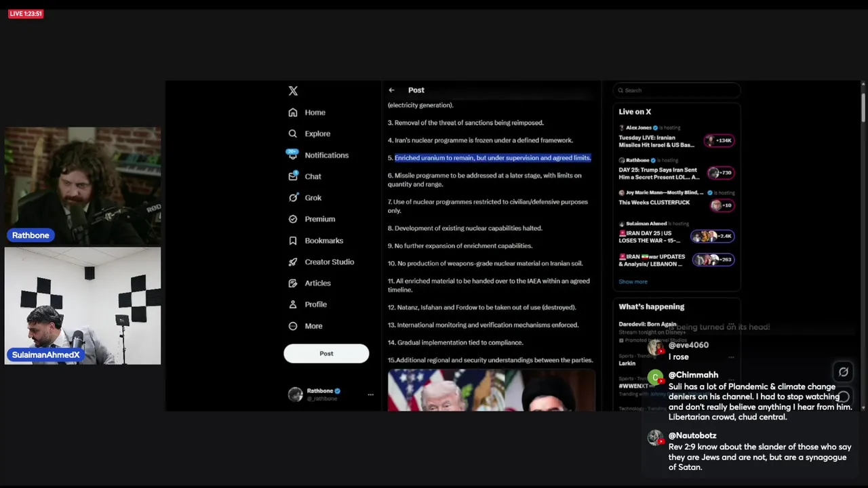868x488 pixels.
Task: Open the More circle icon
Action: (293, 326)
